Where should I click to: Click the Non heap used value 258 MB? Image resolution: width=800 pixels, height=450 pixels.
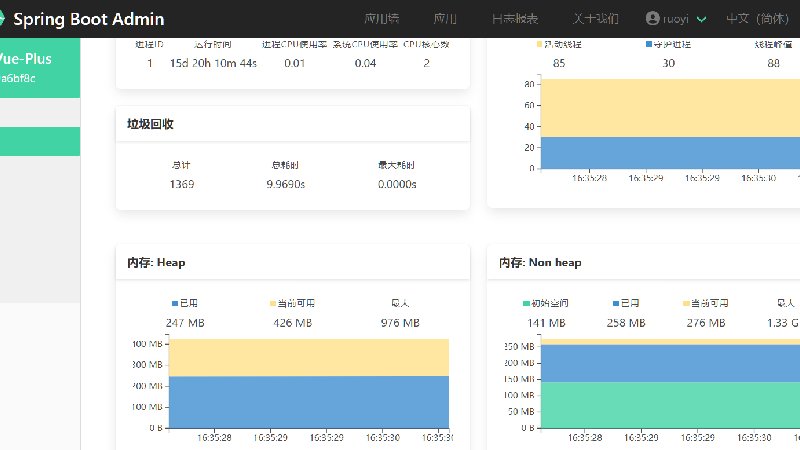click(x=626, y=323)
